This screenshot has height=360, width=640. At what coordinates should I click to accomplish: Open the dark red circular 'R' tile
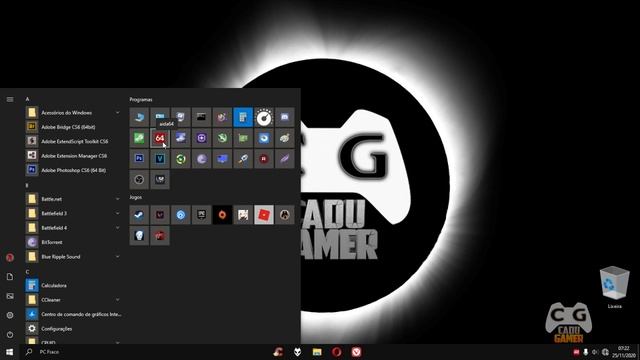[x=264, y=159]
